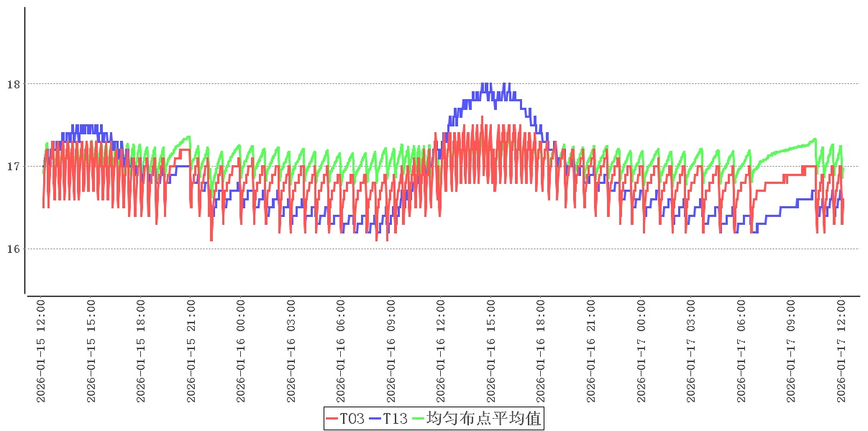Select the 2026-01-15 21:00 time axis label
Viewport: 868px width, 431px height.
point(191,351)
